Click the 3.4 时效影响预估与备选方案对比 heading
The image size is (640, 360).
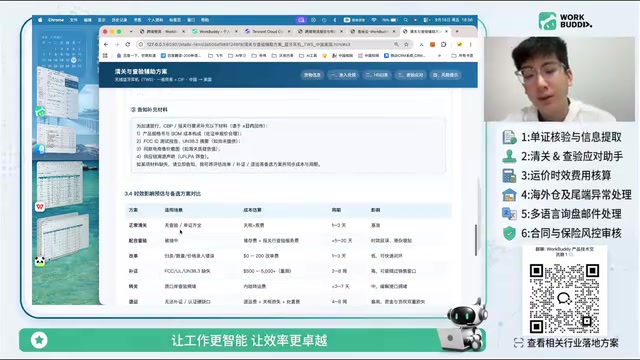pyautogui.click(x=163, y=193)
